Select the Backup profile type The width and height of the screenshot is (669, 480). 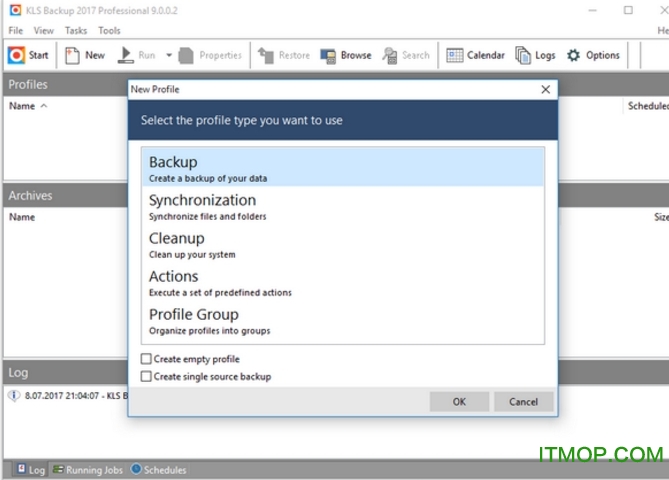(343, 167)
